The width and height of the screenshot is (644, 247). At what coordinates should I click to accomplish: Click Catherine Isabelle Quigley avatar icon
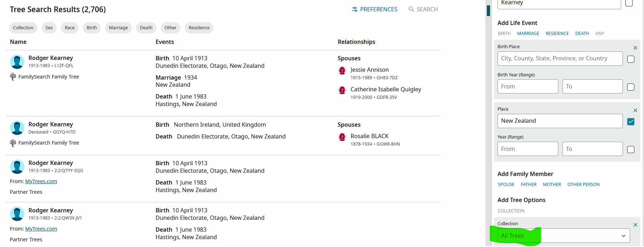342,90
